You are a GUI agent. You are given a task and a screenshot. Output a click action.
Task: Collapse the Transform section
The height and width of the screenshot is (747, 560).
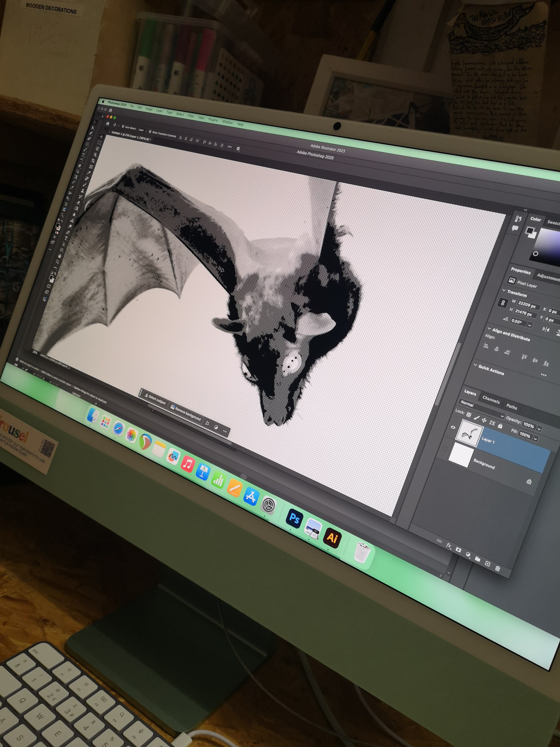[x=504, y=291]
